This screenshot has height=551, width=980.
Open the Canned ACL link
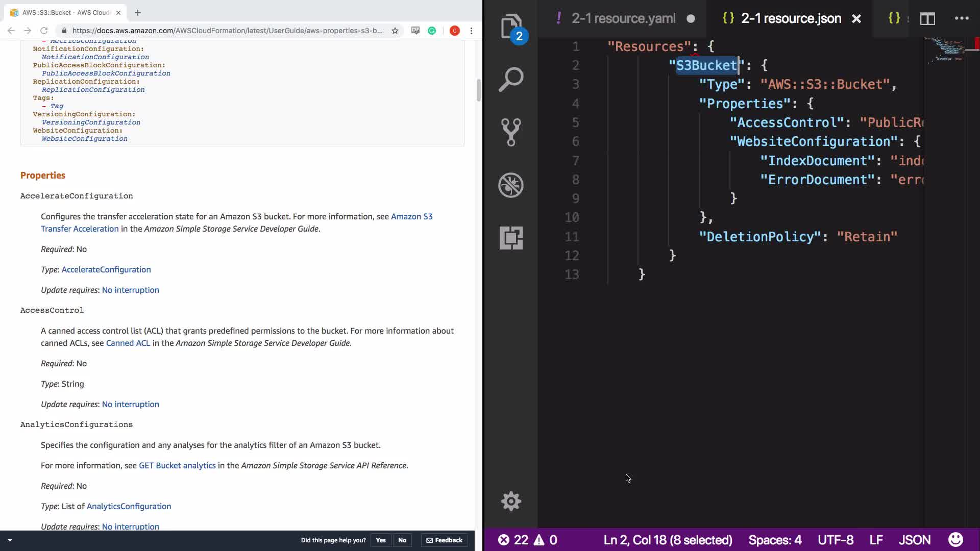(x=128, y=343)
